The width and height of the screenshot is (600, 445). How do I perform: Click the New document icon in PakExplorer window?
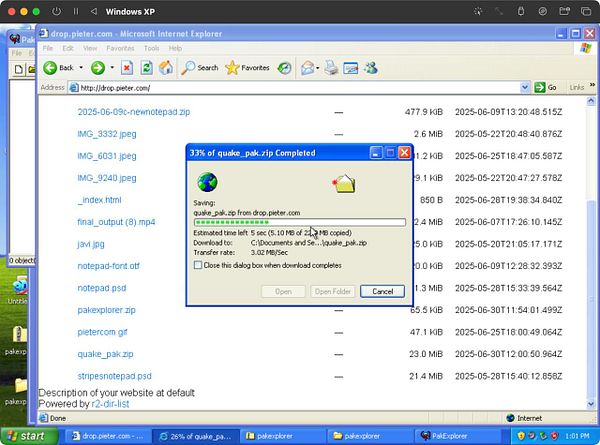click(18, 69)
